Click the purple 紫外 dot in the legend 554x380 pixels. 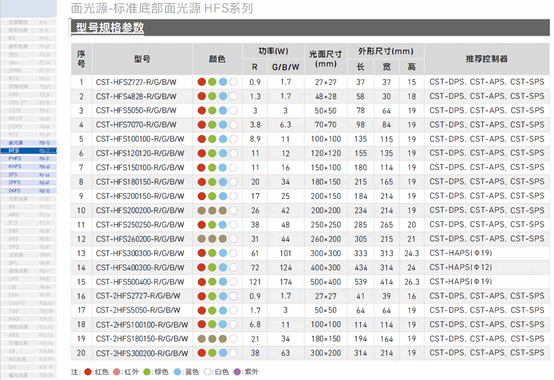tap(237, 372)
